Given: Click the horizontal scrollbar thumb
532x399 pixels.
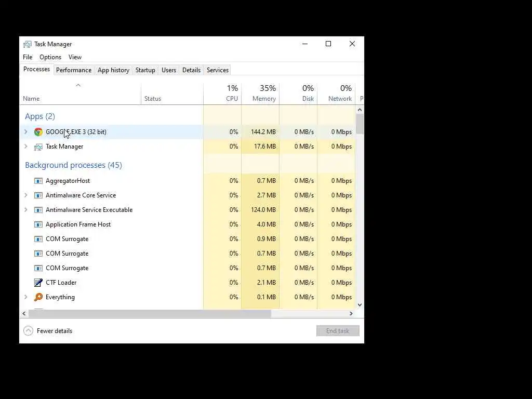Looking at the screenshot, I should (150, 313).
